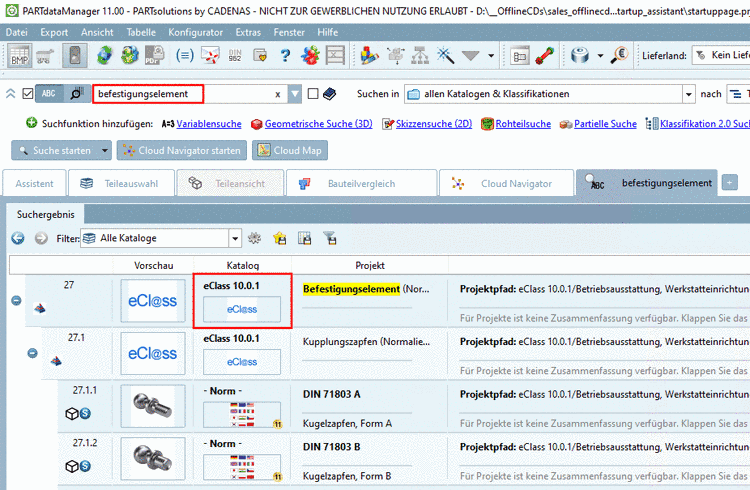Open the Rohteilsuche link
Viewport: 750px width, 490px height.
tap(523, 124)
